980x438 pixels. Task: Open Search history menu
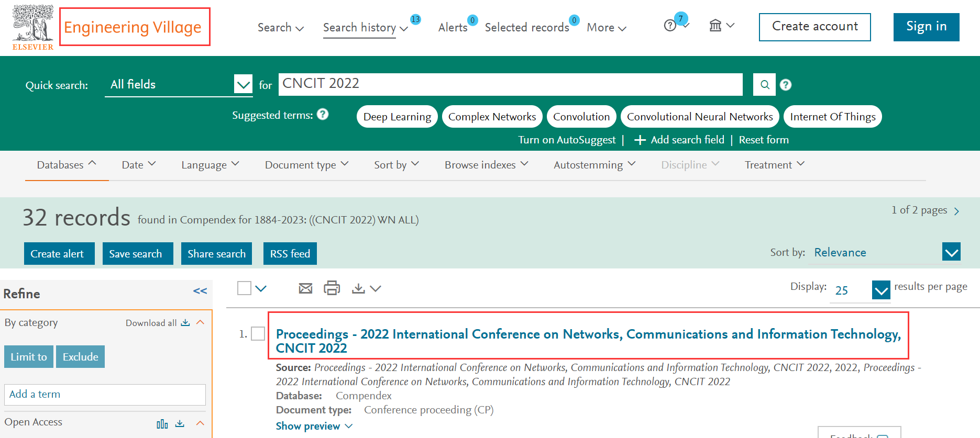coord(365,27)
